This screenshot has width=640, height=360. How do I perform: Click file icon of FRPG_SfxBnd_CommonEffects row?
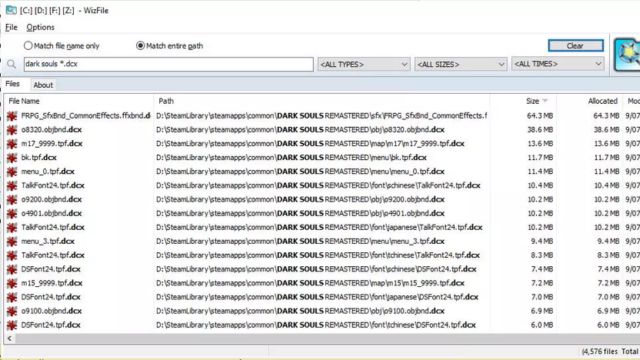coord(12,116)
